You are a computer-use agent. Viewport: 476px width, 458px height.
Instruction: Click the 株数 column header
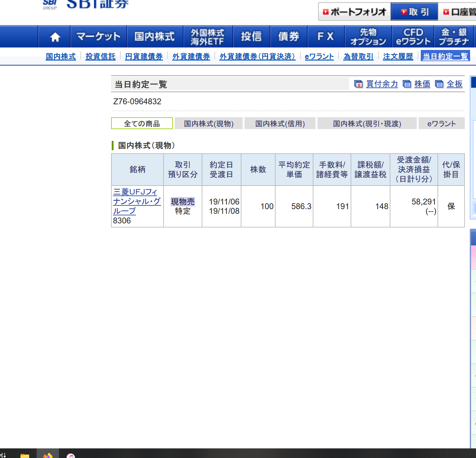pos(258,169)
